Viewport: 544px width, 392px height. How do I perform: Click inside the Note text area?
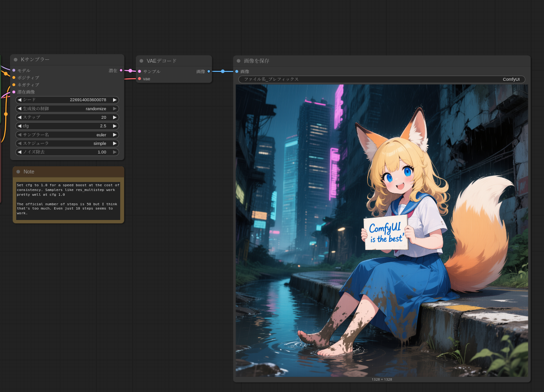coord(68,201)
